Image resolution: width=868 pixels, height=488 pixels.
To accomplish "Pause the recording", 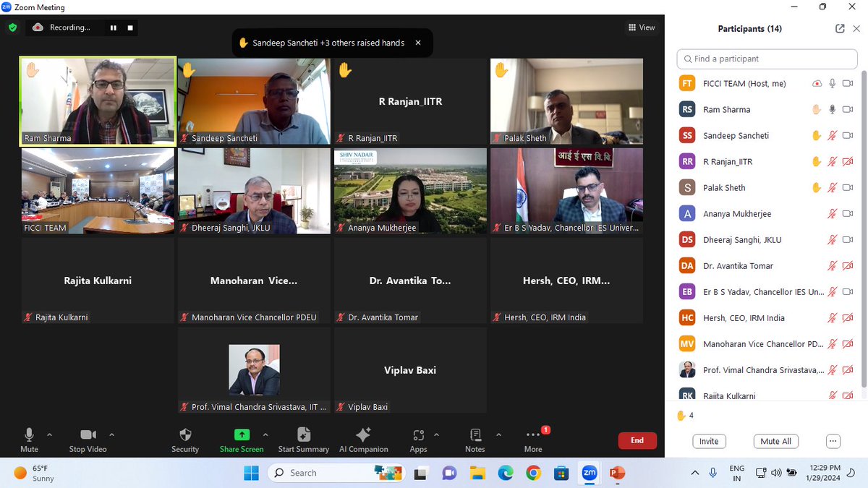I will pyautogui.click(x=113, y=27).
